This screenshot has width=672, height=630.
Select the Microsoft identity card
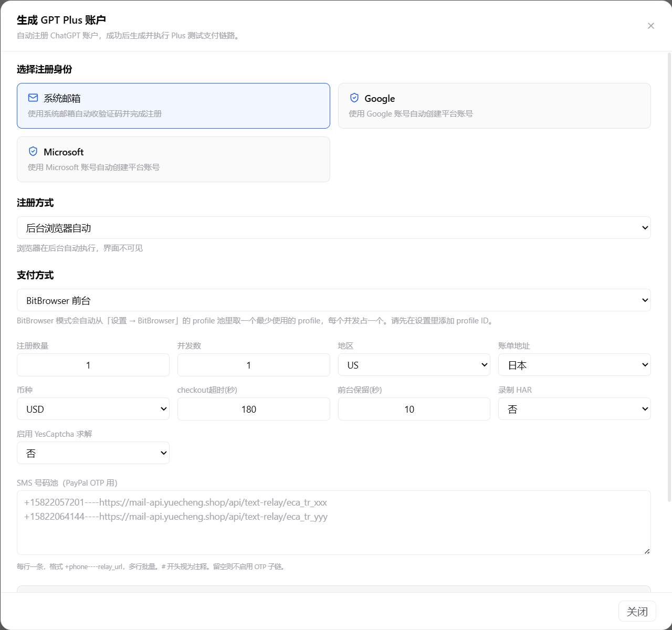[173, 159]
